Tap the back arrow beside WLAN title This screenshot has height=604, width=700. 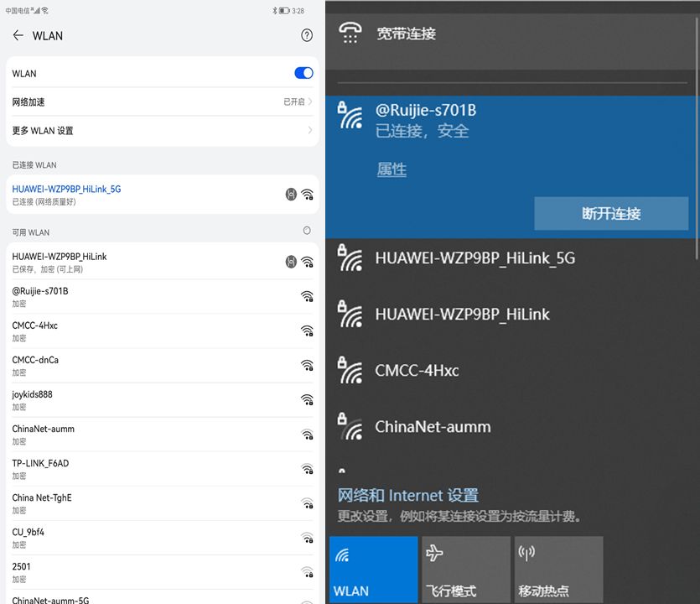click(x=18, y=35)
